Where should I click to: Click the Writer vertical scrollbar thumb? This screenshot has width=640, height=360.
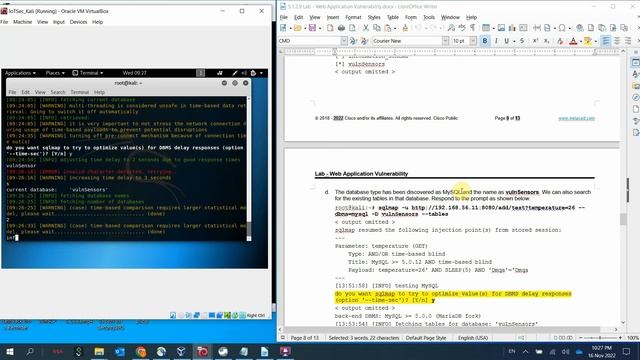click(623, 219)
